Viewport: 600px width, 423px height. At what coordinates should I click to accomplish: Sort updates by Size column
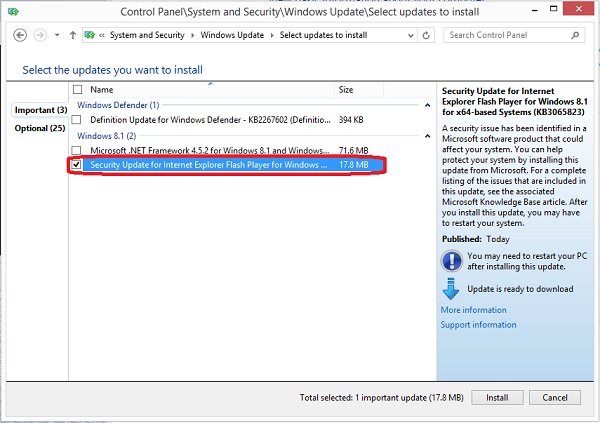click(359, 90)
